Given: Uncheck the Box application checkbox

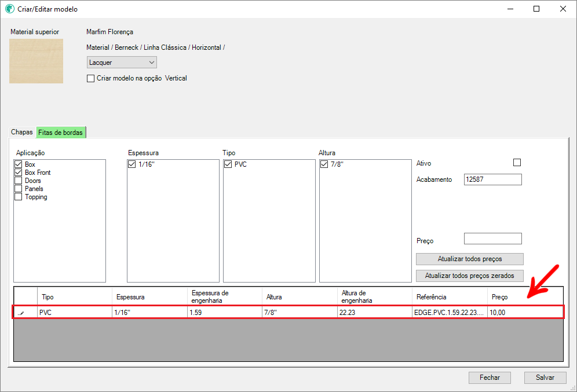Looking at the screenshot, I should click(19, 165).
